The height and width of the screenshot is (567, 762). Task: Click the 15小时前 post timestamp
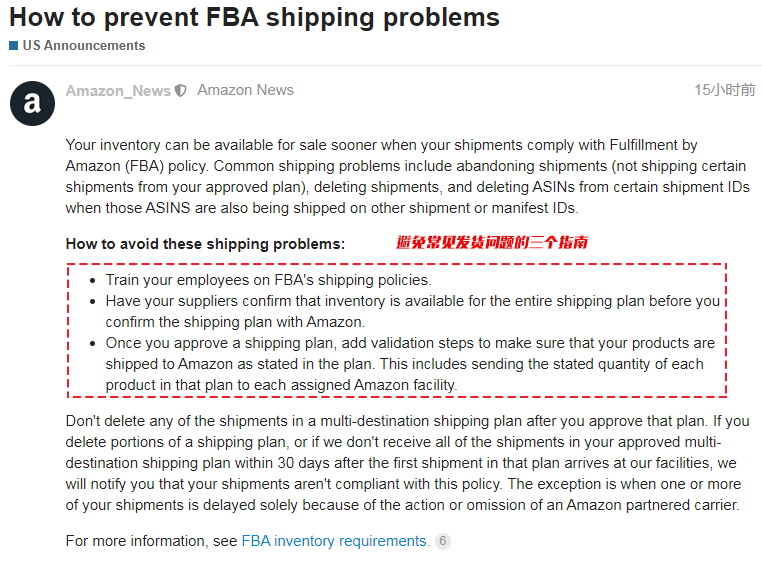tap(725, 90)
